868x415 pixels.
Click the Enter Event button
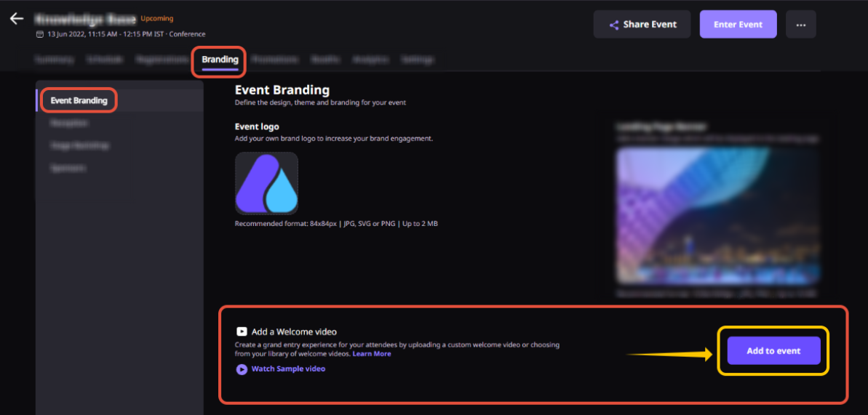[x=738, y=24]
